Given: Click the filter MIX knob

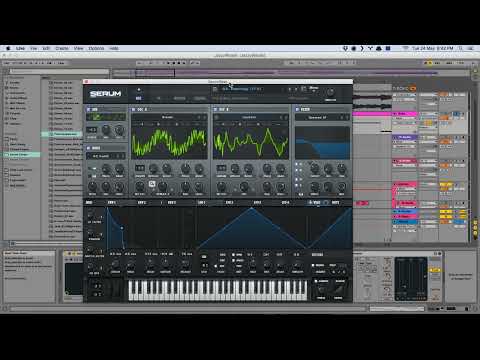Looking at the screenshot, I should click(x=342, y=187).
